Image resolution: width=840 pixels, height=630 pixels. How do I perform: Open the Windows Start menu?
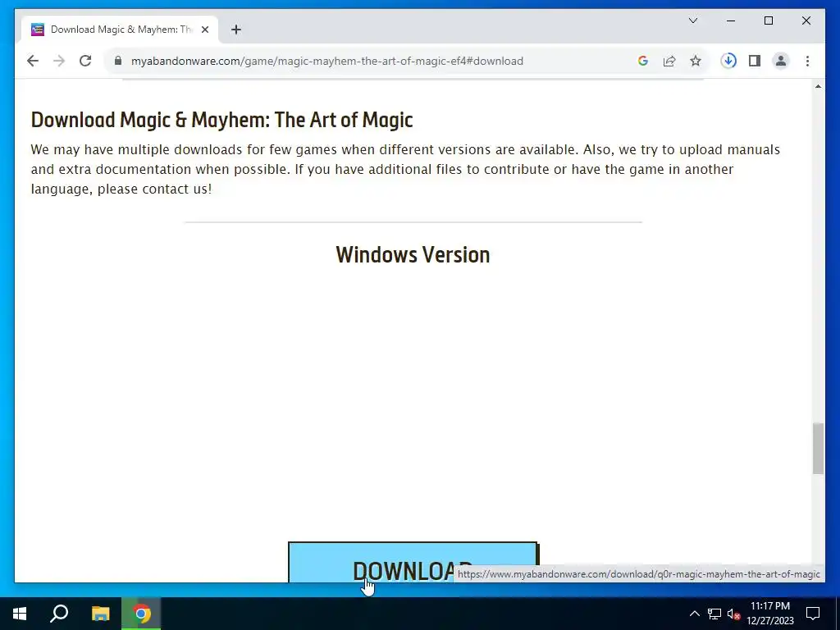point(20,614)
